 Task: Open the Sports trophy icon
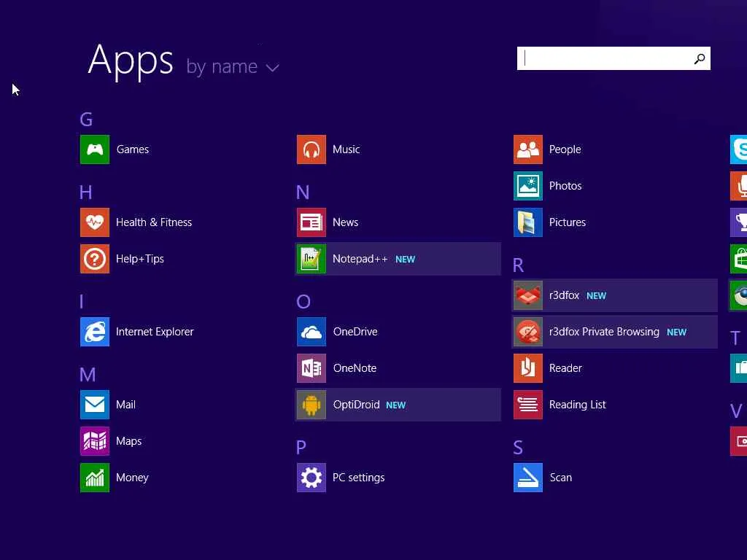[x=738, y=222]
